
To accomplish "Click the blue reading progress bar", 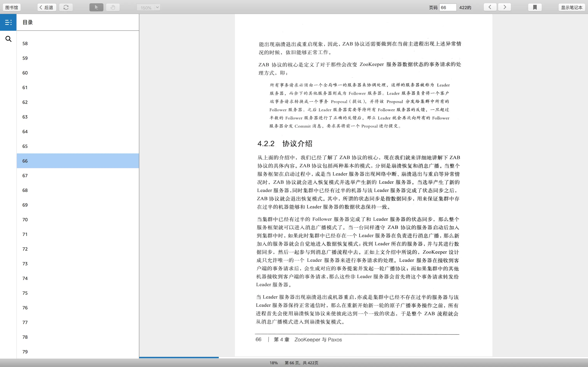I will (179, 357).
